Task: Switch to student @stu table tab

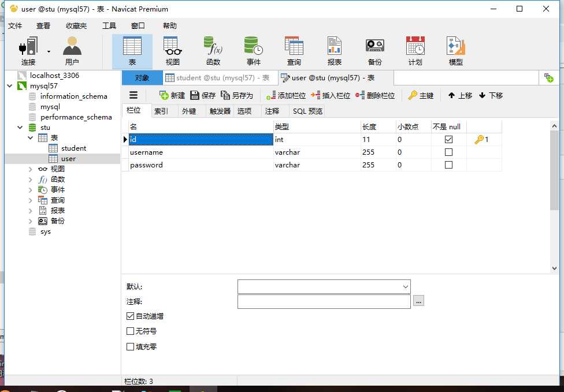Action: [221, 78]
